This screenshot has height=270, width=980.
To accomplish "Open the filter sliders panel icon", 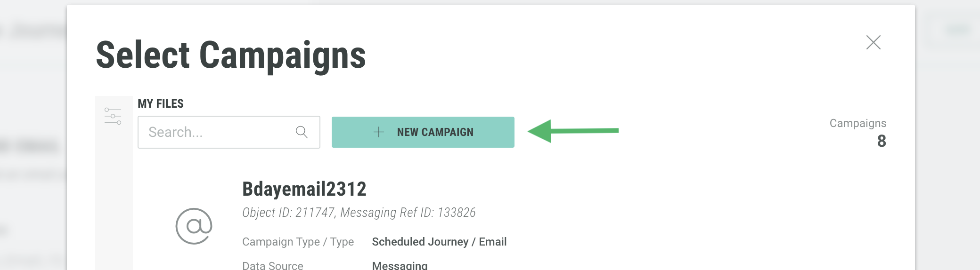I will pos(113,116).
